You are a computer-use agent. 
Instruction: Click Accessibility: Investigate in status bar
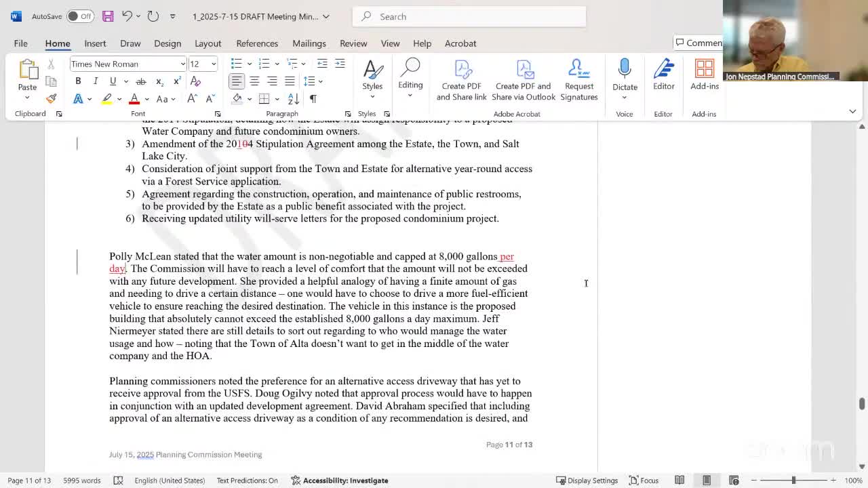[339, 481]
